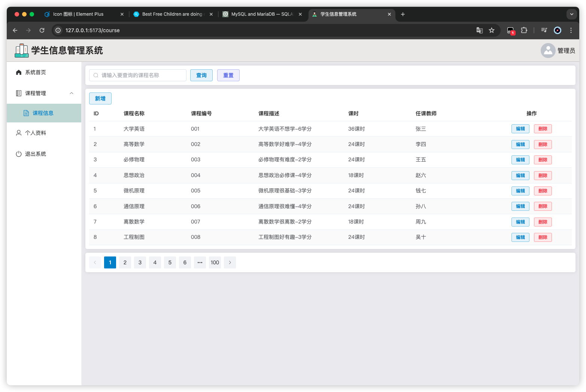The image size is (586, 392).
Task: Open 系统首页 in the sidebar
Action: [44, 72]
